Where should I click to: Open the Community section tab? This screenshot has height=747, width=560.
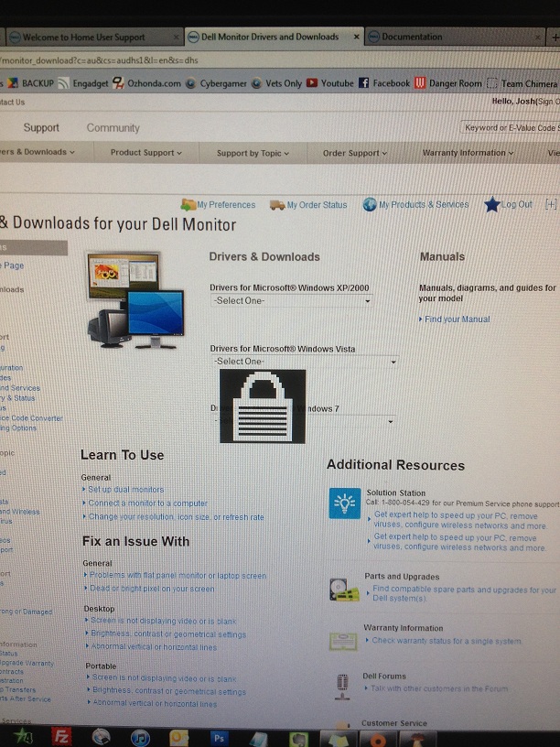[x=113, y=127]
